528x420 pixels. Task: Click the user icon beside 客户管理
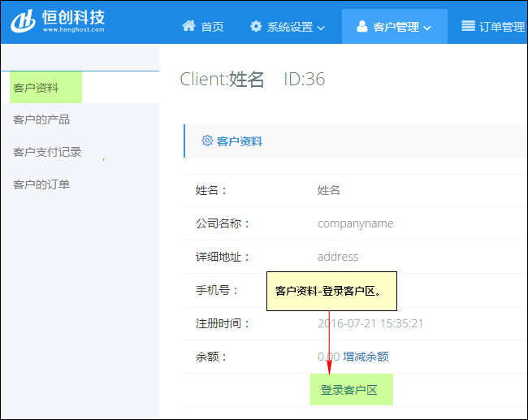[x=361, y=27]
